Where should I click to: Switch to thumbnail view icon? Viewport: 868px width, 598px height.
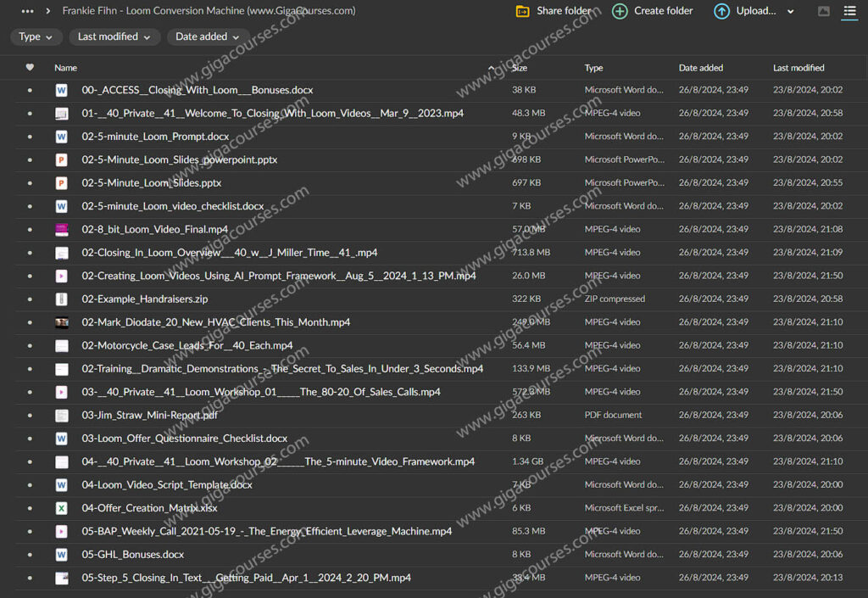823,11
